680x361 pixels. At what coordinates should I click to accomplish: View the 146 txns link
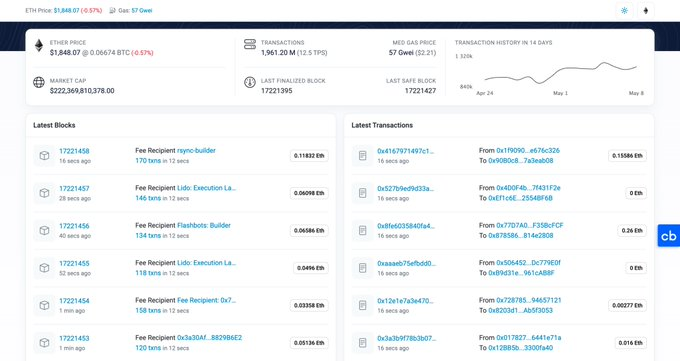tap(148, 198)
